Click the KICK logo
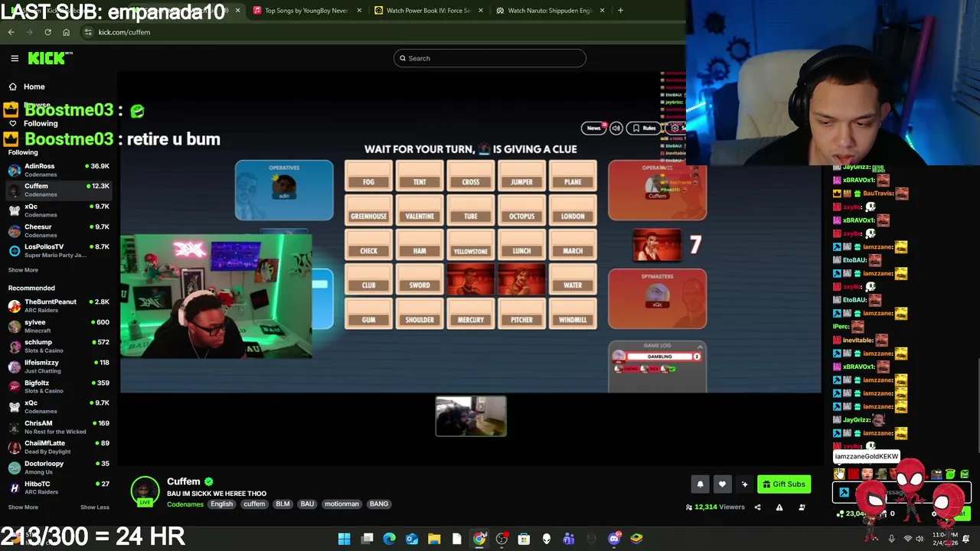Image resolution: width=980 pixels, height=551 pixels. (x=50, y=58)
